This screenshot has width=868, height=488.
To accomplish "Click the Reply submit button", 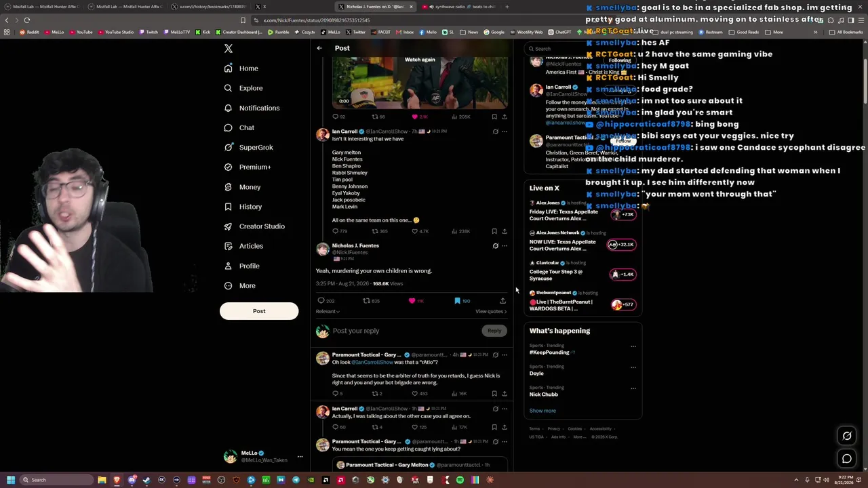I will (494, 331).
